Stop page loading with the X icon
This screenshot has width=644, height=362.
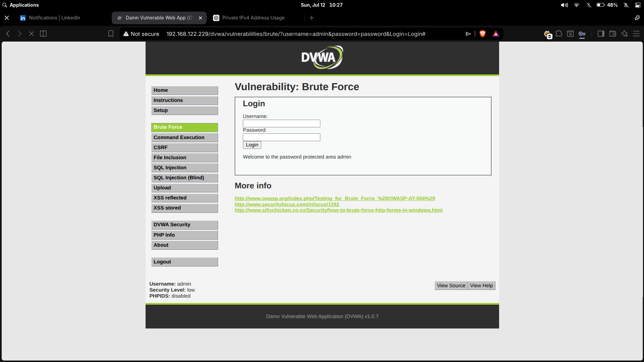point(31,34)
